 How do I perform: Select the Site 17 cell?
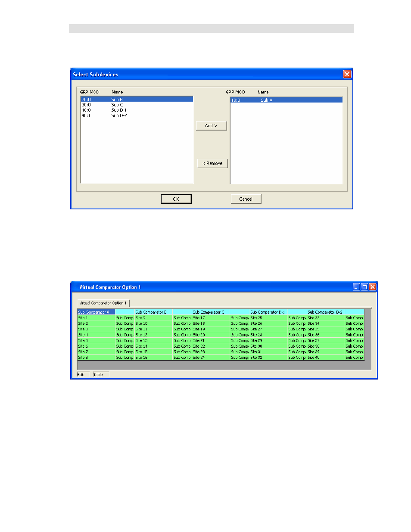211,318
